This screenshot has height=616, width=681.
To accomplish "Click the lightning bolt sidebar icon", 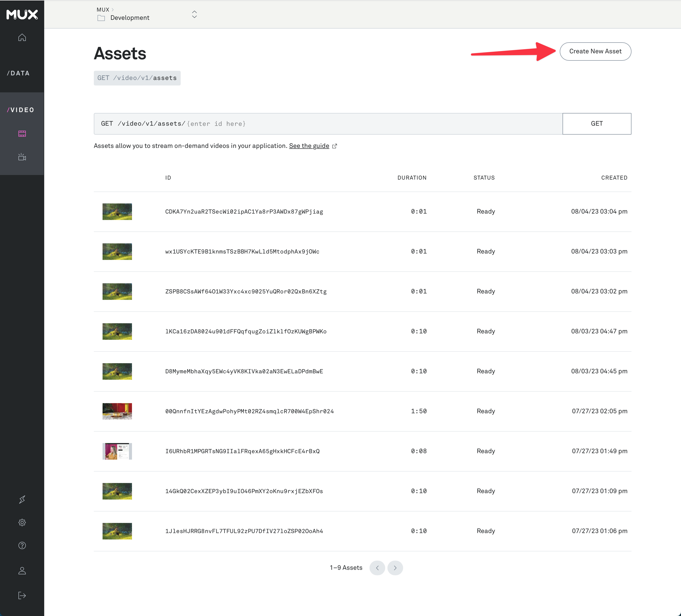I will [22, 499].
